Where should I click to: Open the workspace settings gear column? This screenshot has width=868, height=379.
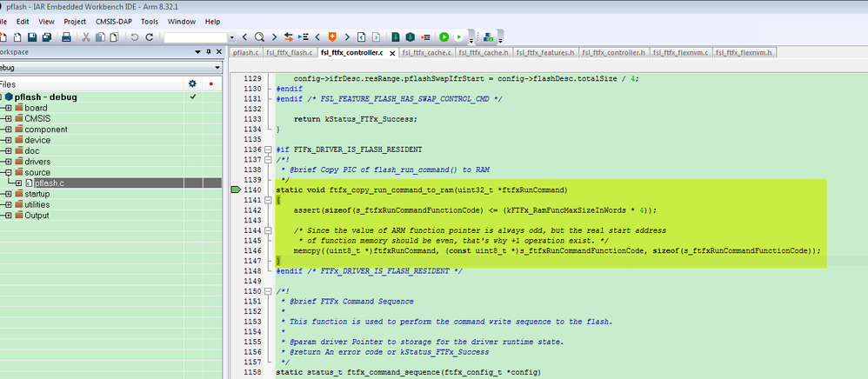pos(192,84)
